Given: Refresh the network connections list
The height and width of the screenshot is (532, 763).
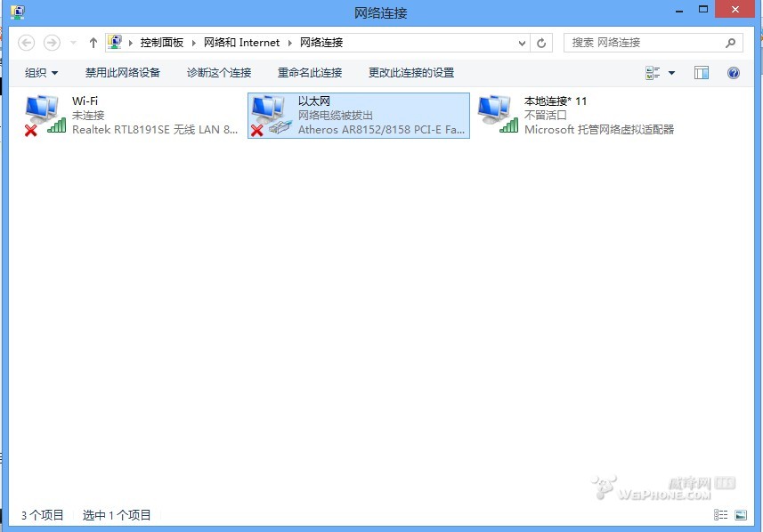Looking at the screenshot, I should point(541,43).
